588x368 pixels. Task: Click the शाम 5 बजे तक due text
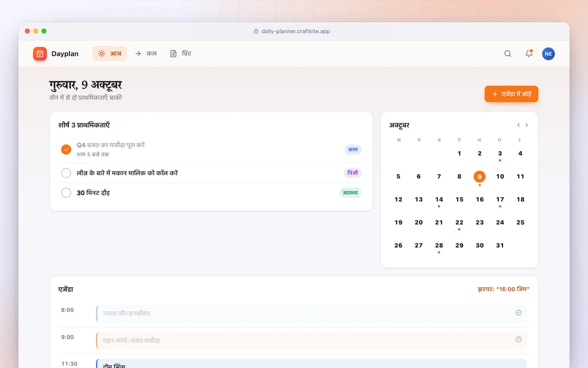pyautogui.click(x=93, y=155)
